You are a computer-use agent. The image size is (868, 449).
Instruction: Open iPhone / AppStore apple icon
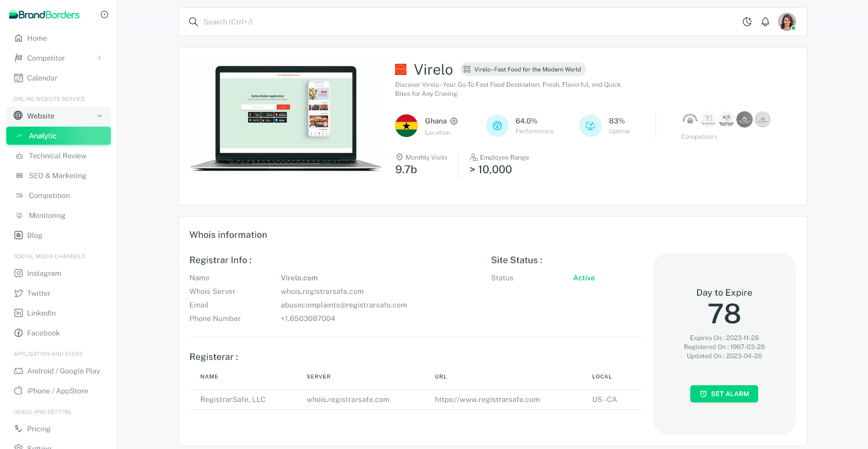(x=19, y=391)
